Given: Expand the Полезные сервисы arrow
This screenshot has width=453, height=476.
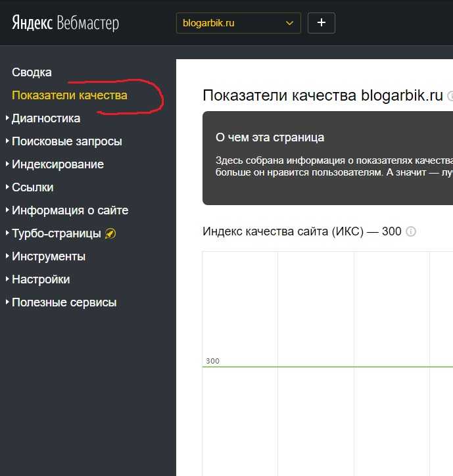Looking at the screenshot, I should click(7, 302).
